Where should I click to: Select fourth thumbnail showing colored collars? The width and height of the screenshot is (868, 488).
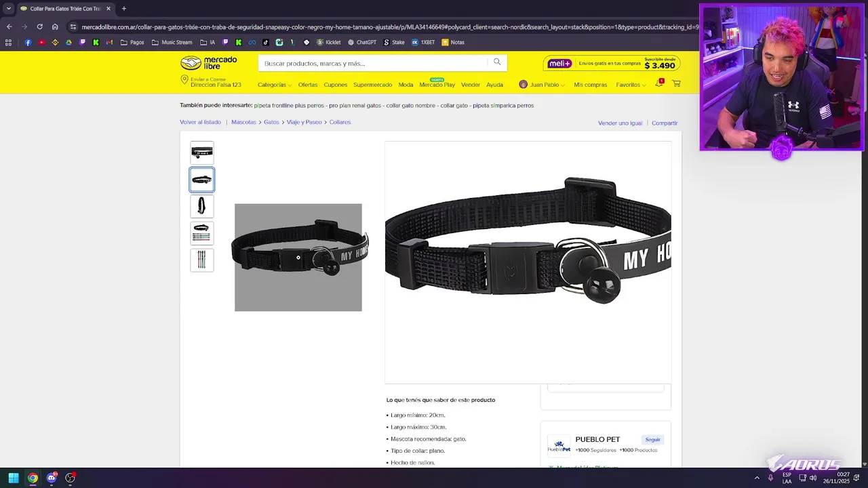(202, 233)
